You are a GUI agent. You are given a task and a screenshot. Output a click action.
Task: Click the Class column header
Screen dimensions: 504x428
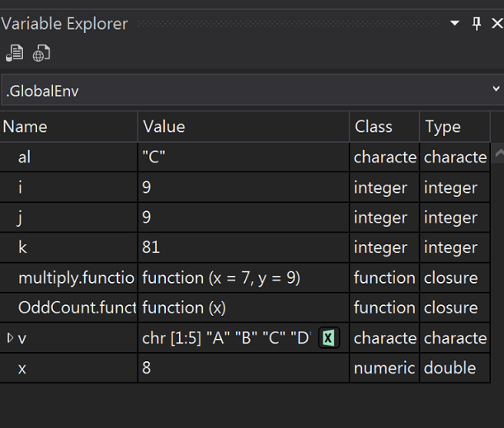[x=384, y=127]
